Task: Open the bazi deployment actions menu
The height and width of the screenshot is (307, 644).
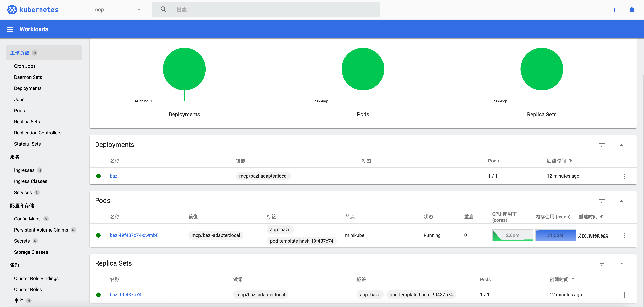Action: point(624,176)
